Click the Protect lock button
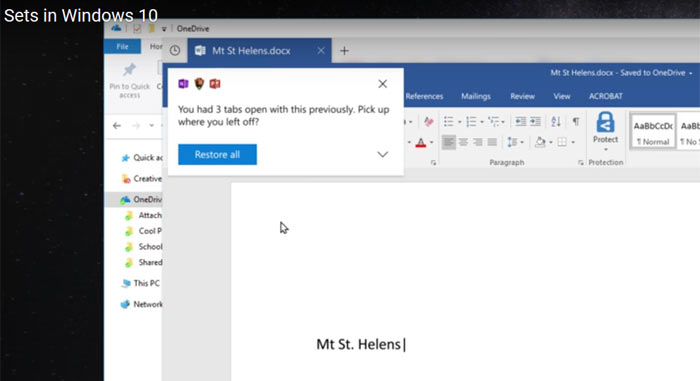Viewport: 700px width, 381px height. [605, 131]
